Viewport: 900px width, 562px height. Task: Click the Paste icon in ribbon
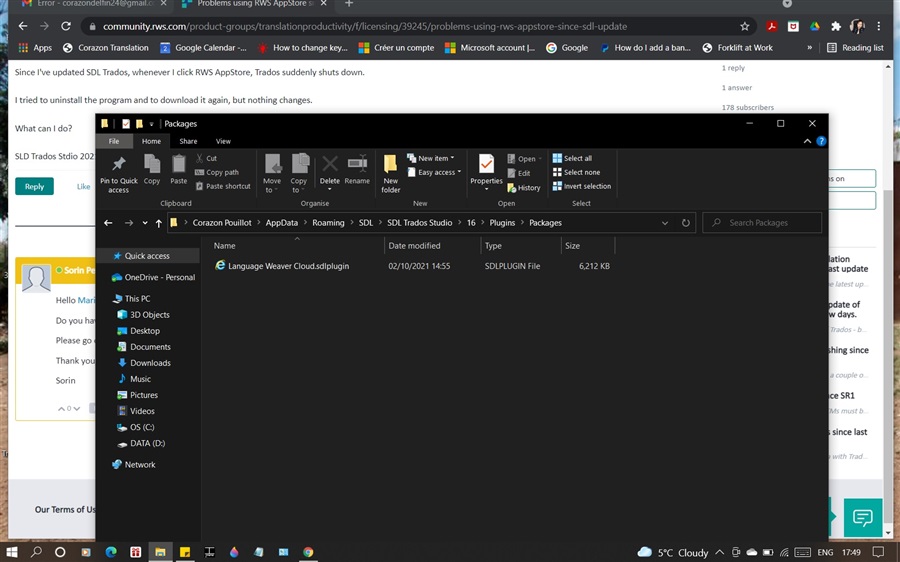coord(179,170)
